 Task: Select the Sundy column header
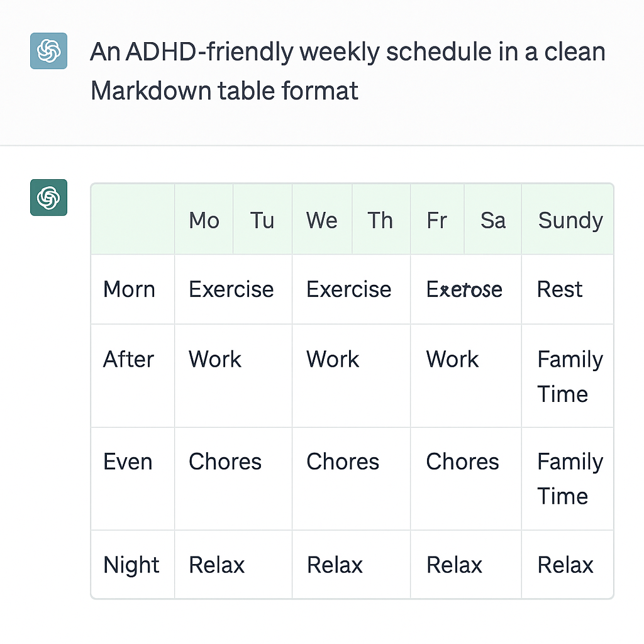tap(570, 221)
